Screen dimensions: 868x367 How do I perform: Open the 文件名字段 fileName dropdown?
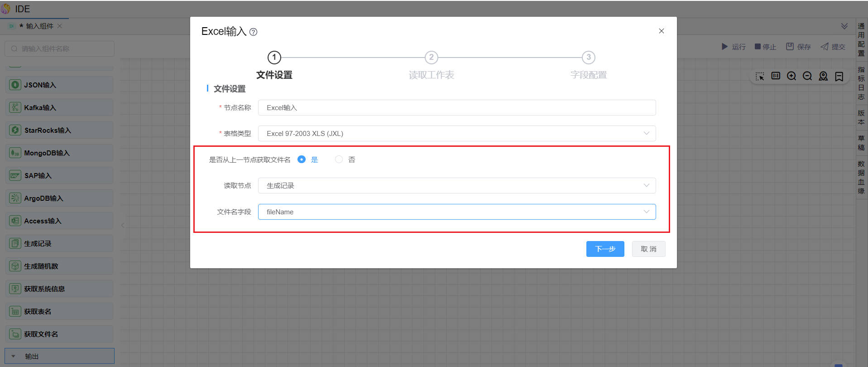(456, 212)
